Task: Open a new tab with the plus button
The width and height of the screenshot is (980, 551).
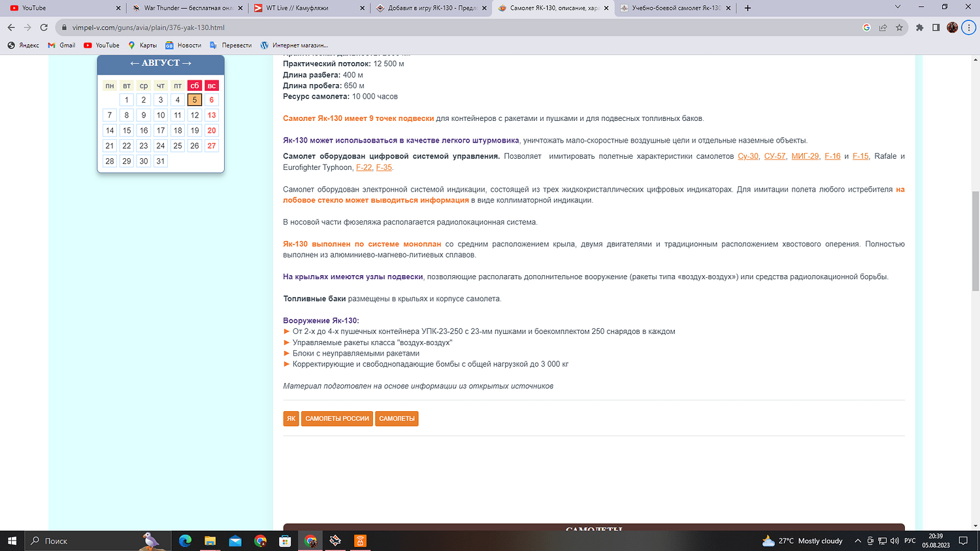Action: coord(748,8)
